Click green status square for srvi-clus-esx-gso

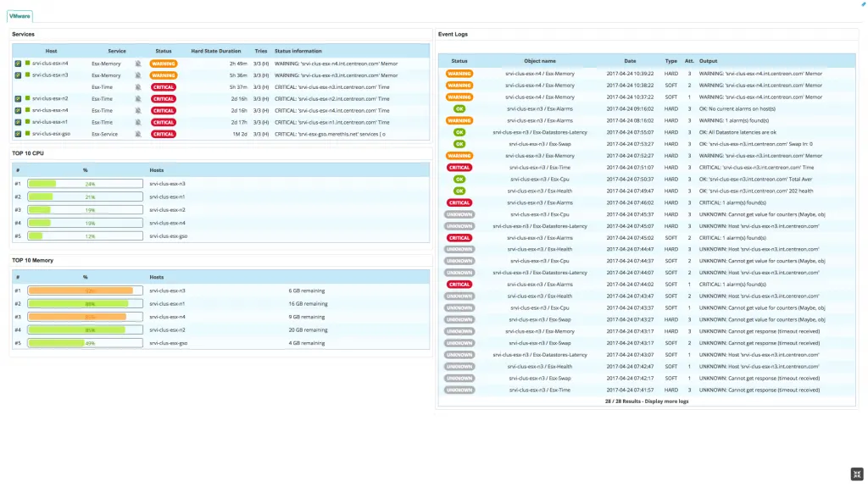[28, 133]
